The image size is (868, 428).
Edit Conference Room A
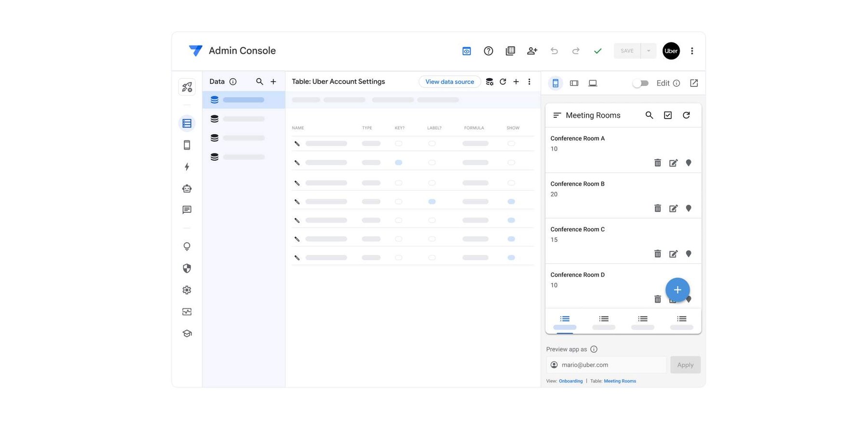pos(673,163)
